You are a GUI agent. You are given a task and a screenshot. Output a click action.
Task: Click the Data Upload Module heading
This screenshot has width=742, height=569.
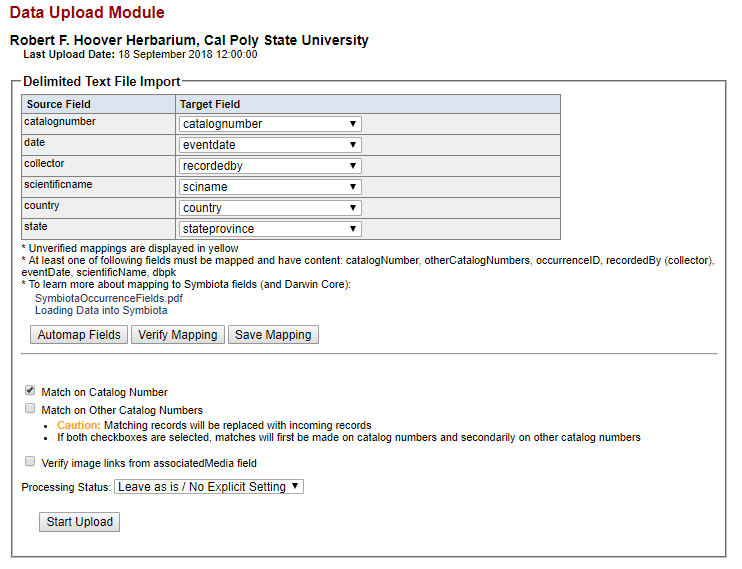87,12
